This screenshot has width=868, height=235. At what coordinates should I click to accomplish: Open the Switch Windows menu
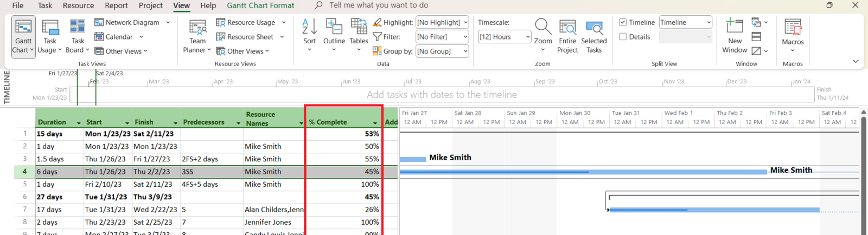[x=759, y=22]
